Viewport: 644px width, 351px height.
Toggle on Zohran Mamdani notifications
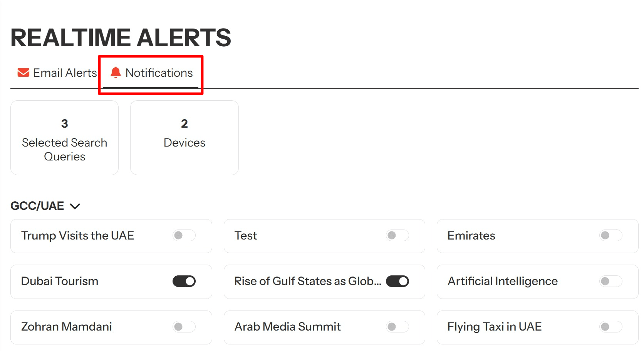point(184,327)
